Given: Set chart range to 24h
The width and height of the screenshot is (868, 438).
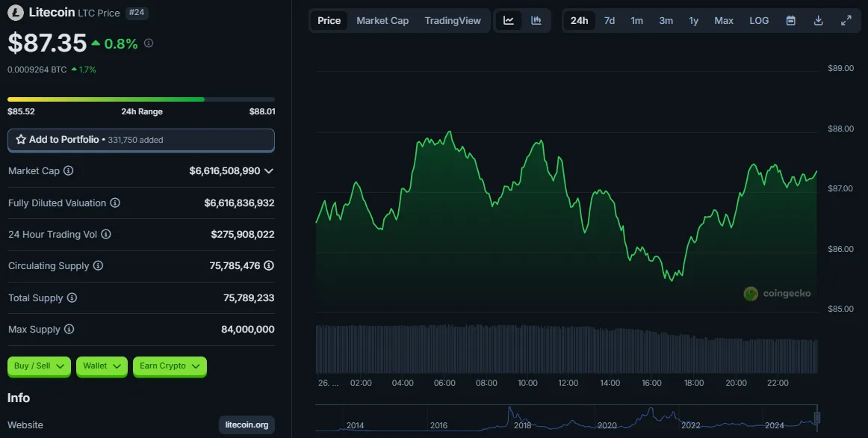Looking at the screenshot, I should [x=579, y=20].
